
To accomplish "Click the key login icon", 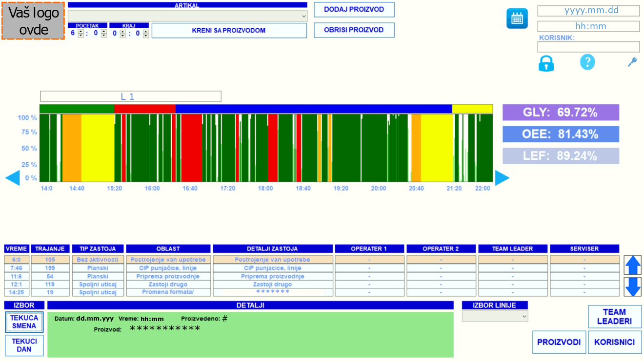I will [632, 62].
